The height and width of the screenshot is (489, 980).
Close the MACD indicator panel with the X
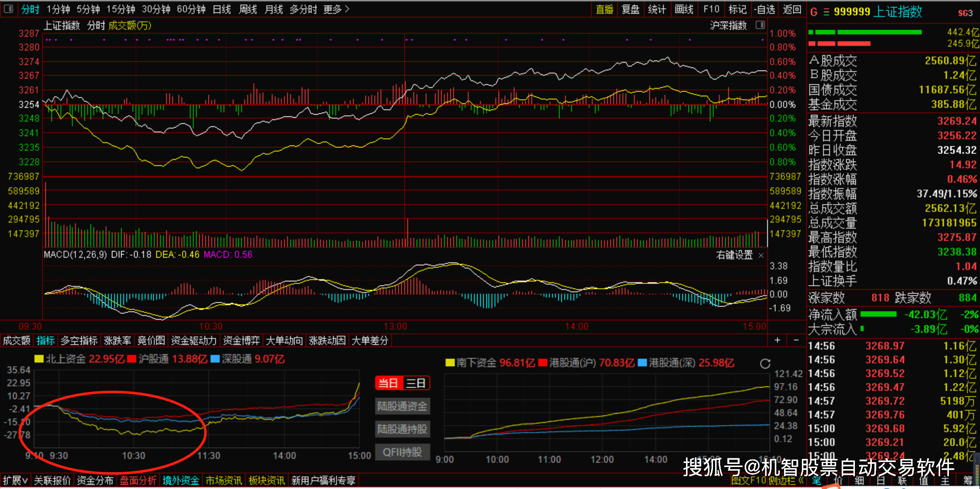(x=761, y=255)
